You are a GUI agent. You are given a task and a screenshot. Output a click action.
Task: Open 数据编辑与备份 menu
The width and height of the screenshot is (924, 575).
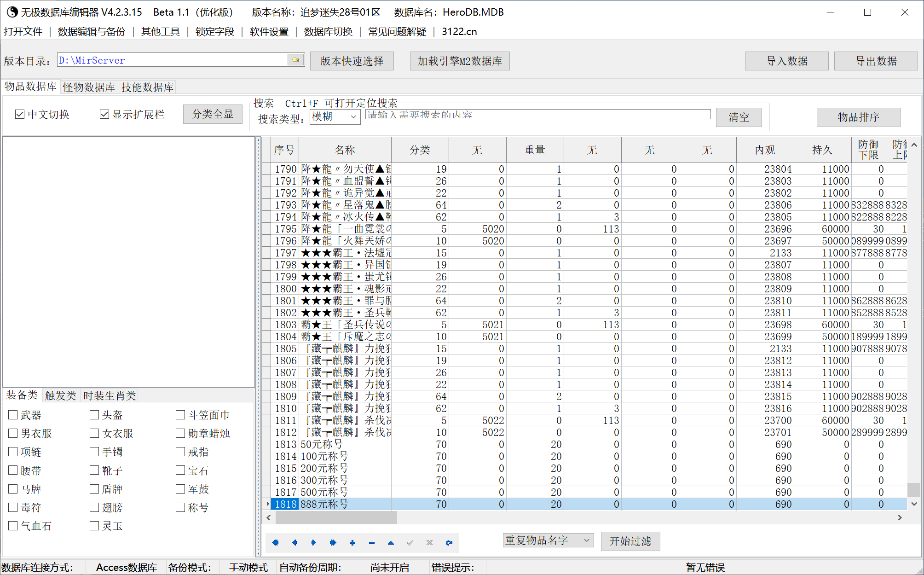[x=92, y=32]
